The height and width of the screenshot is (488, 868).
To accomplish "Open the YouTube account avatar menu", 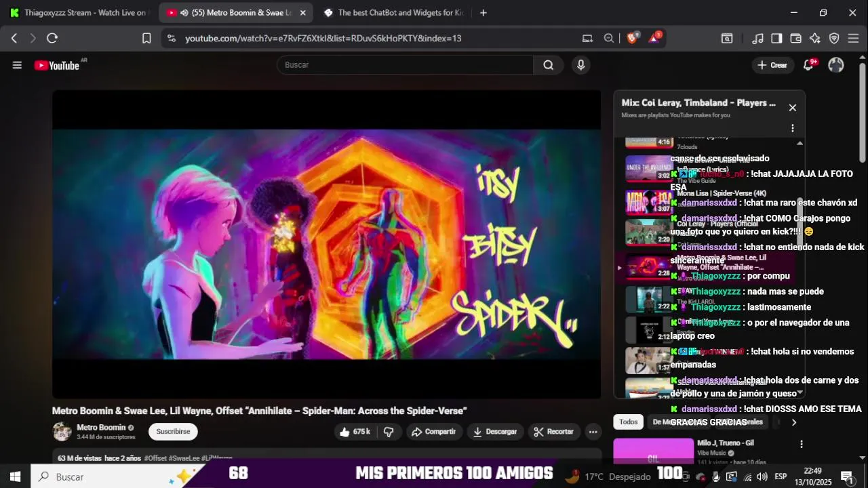I will (836, 65).
